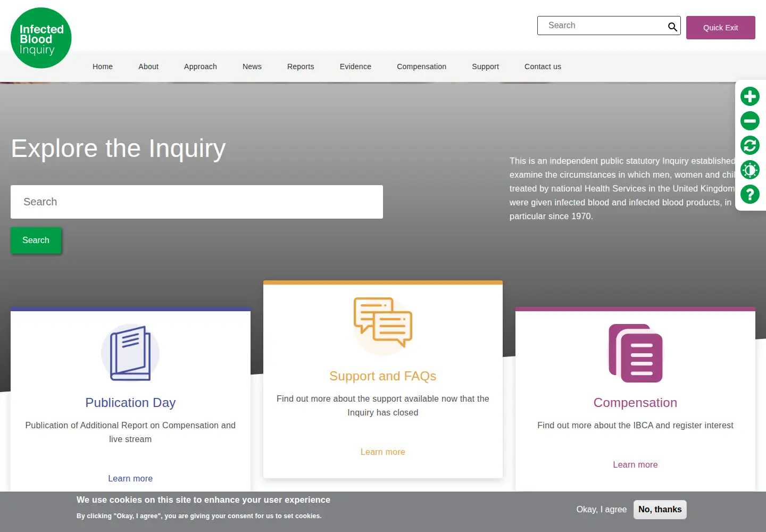The height and width of the screenshot is (532, 766).
Task: Open the Support menu item
Action: click(485, 66)
